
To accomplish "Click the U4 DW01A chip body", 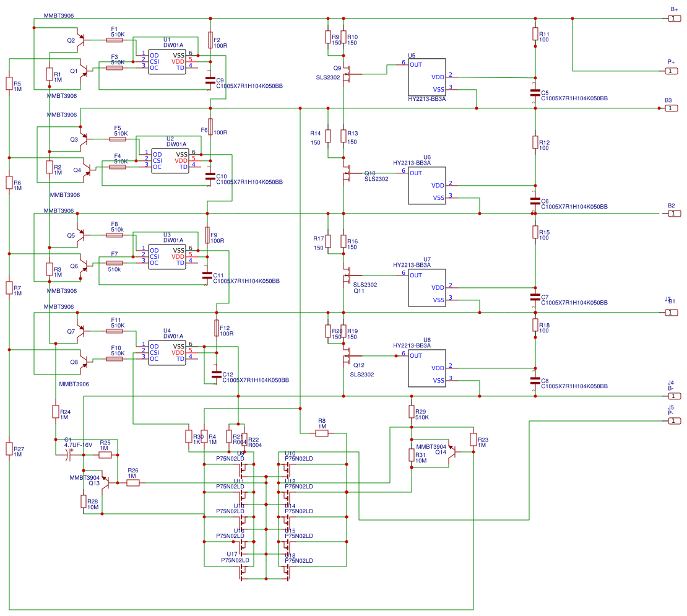I will (167, 353).
